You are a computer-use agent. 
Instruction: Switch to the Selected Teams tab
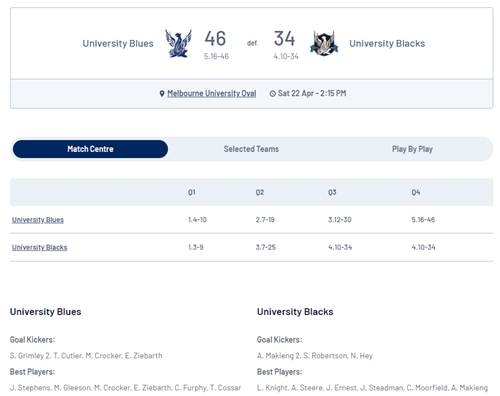(251, 149)
